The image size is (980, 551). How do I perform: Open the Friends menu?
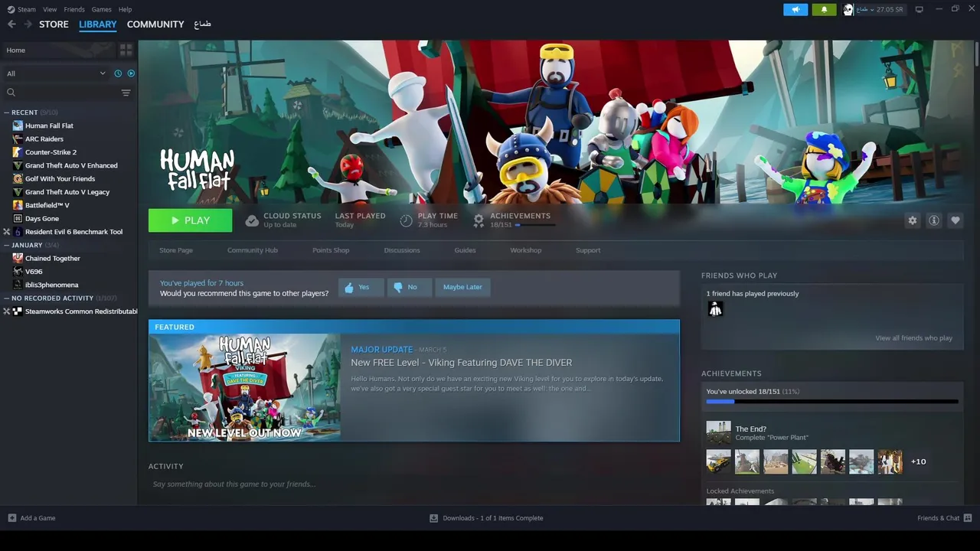tap(74, 9)
